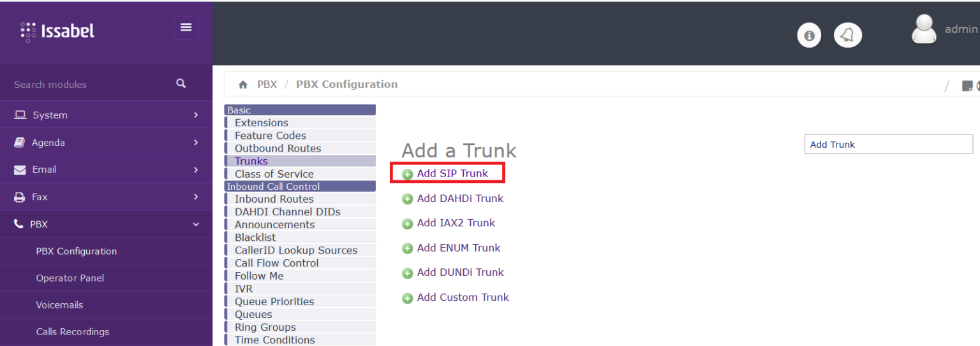This screenshot has height=346, width=980.
Task: Click the search magnifier icon in sidebar
Action: pyautogui.click(x=181, y=83)
